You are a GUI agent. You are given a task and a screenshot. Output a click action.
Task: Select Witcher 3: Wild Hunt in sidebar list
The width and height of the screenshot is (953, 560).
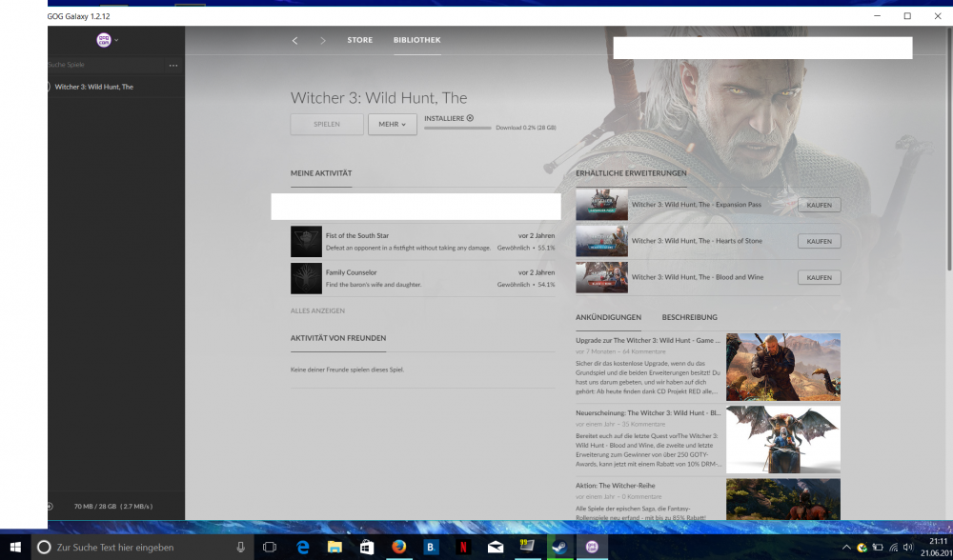[x=93, y=87]
